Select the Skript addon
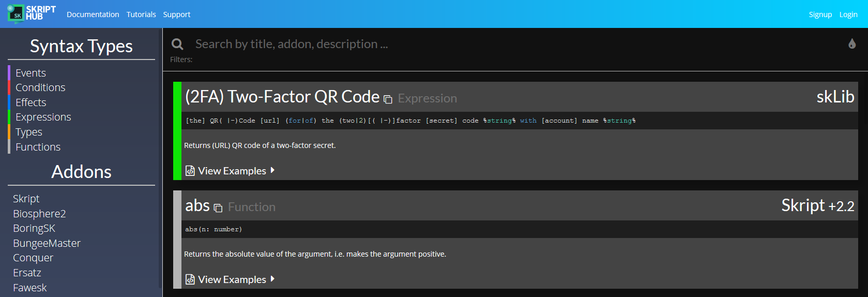The image size is (868, 297). coord(26,199)
